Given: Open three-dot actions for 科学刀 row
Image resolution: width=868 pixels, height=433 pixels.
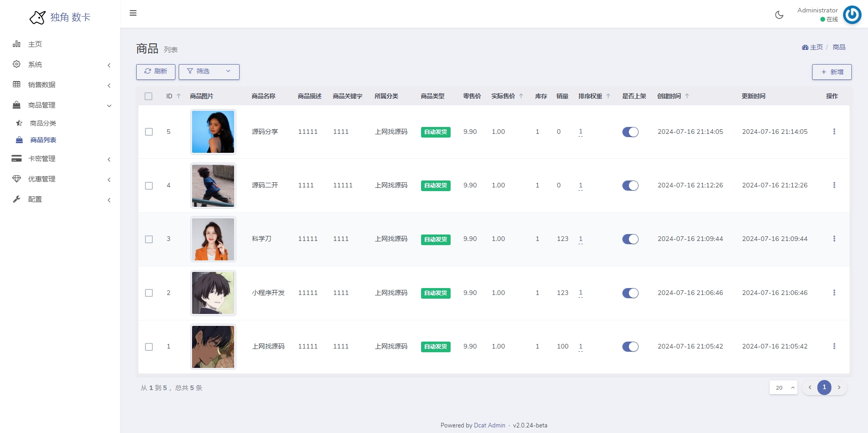Looking at the screenshot, I should (834, 239).
